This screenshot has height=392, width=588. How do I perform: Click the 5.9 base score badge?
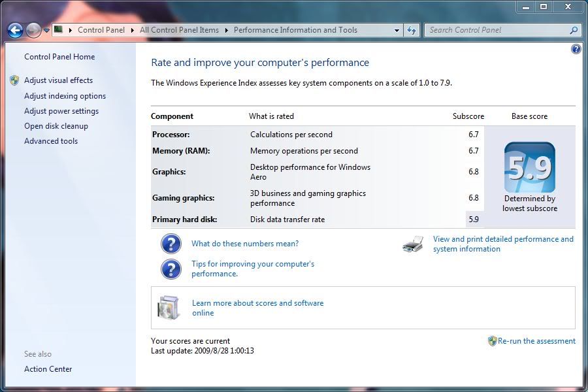point(529,168)
